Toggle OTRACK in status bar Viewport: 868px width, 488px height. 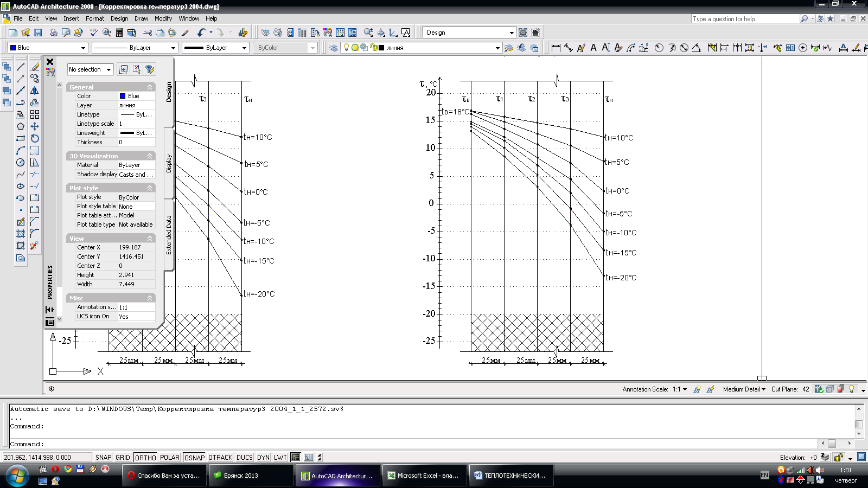[x=220, y=457]
